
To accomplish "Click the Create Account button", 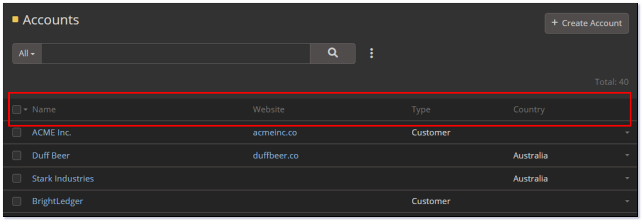I will 586,24.
